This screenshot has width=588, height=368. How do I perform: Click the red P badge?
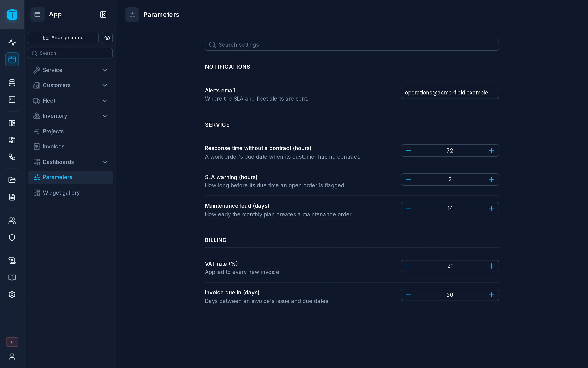[12, 342]
